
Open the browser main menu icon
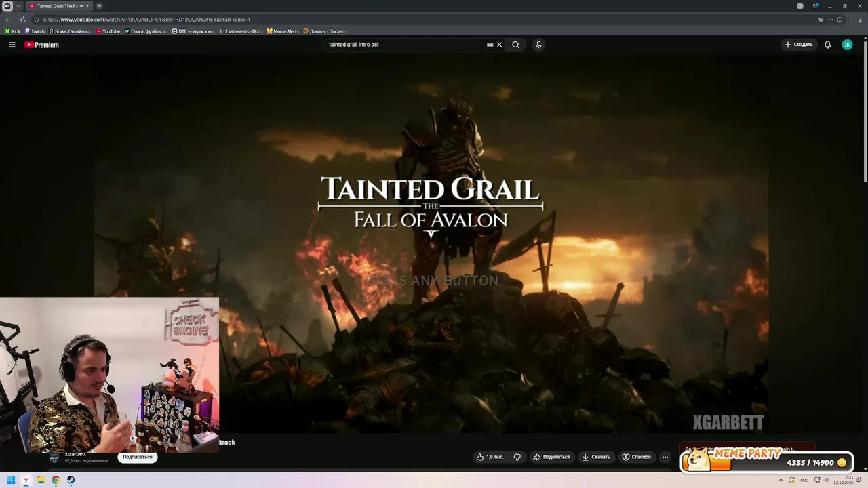pos(816,6)
